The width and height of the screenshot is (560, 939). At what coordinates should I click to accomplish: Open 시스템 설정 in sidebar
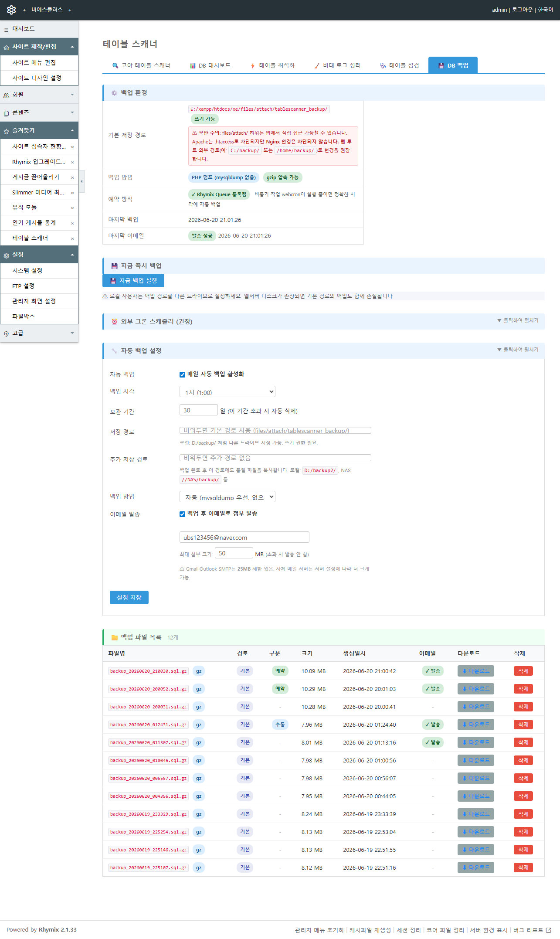(x=39, y=271)
